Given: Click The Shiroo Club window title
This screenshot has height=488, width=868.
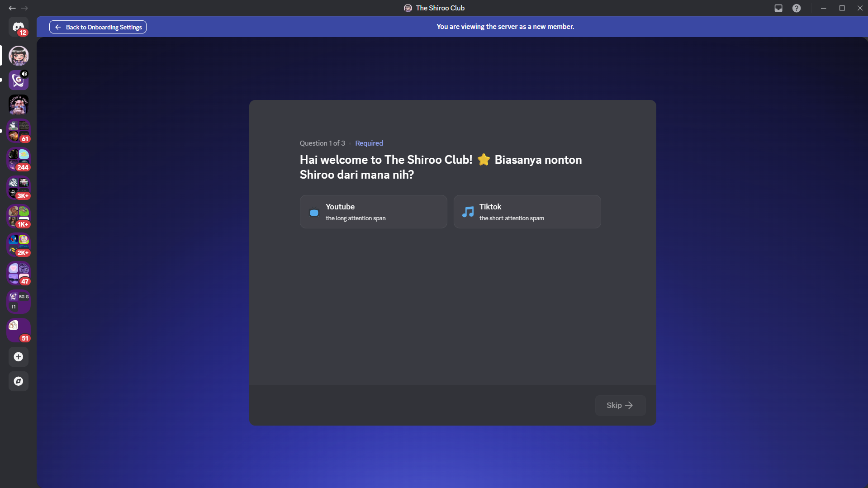Looking at the screenshot, I should (x=440, y=8).
